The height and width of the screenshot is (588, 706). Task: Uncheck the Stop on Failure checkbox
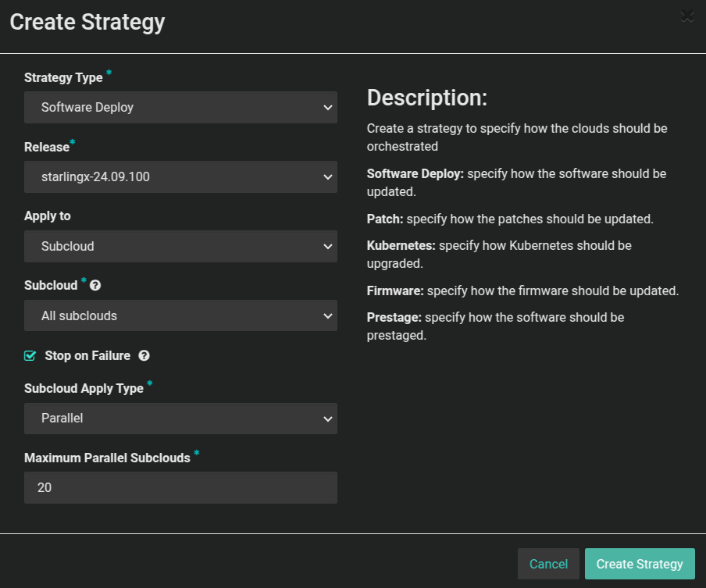[30, 355]
